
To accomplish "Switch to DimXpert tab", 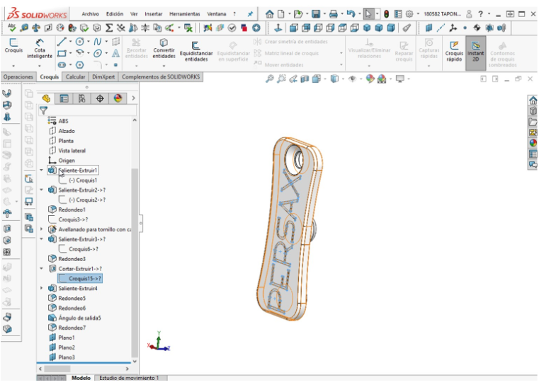I will click(x=103, y=76).
